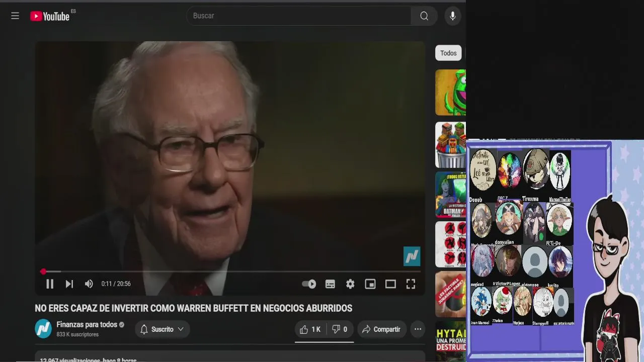Open the trash can blocks recommended video
Viewport: 644px width, 362px height.
click(x=450, y=145)
